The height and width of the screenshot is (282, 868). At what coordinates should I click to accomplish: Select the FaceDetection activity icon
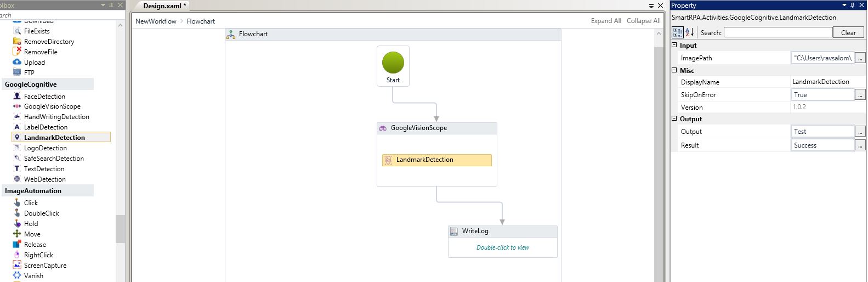(17, 96)
